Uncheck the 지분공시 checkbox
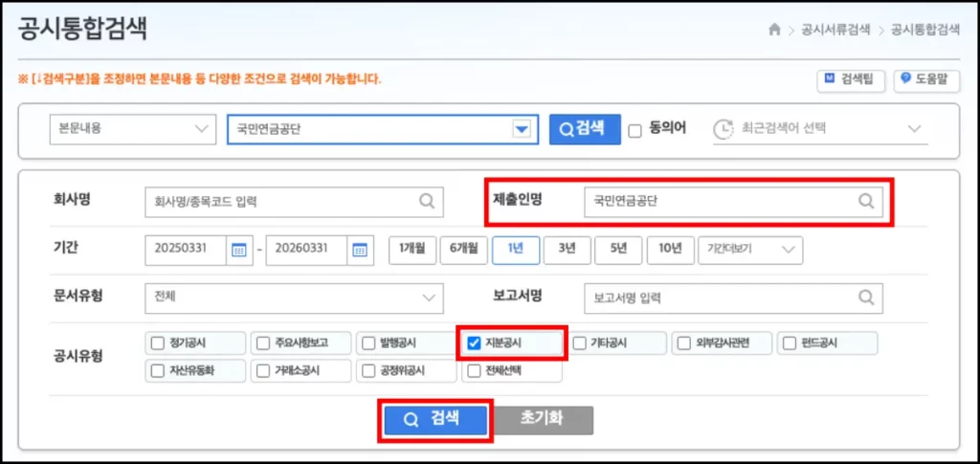980x464 pixels. (474, 342)
